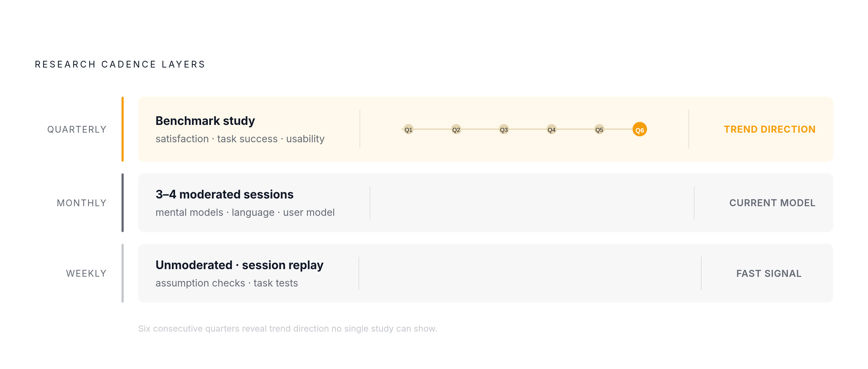This screenshot has height=369, width=868.
Task: Select the MONTHLY layer label
Action: point(81,203)
